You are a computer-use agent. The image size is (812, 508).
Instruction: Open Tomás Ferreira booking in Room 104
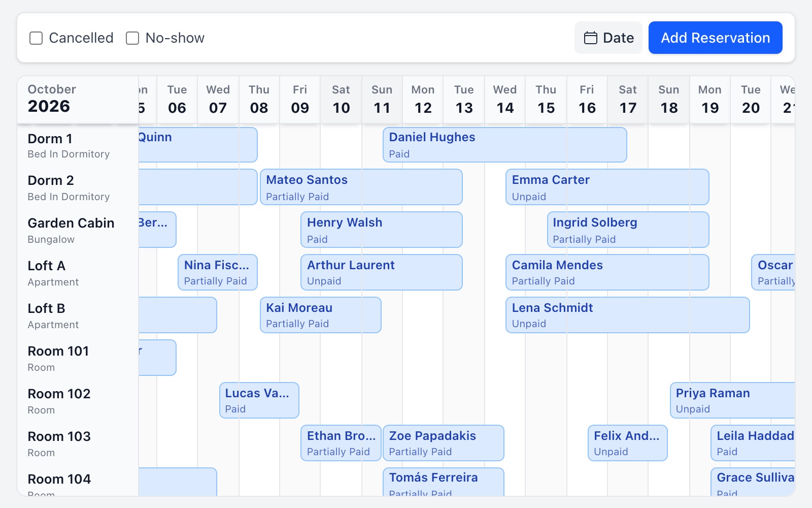[x=444, y=482]
